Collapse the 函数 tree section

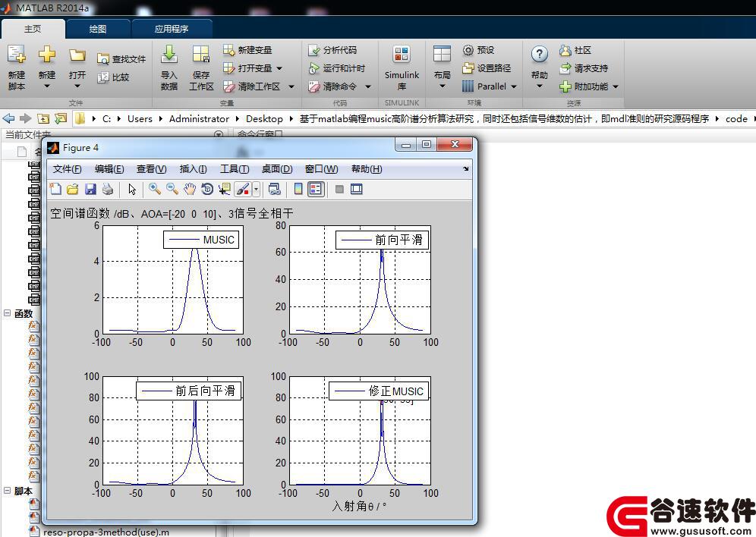(x=8, y=313)
